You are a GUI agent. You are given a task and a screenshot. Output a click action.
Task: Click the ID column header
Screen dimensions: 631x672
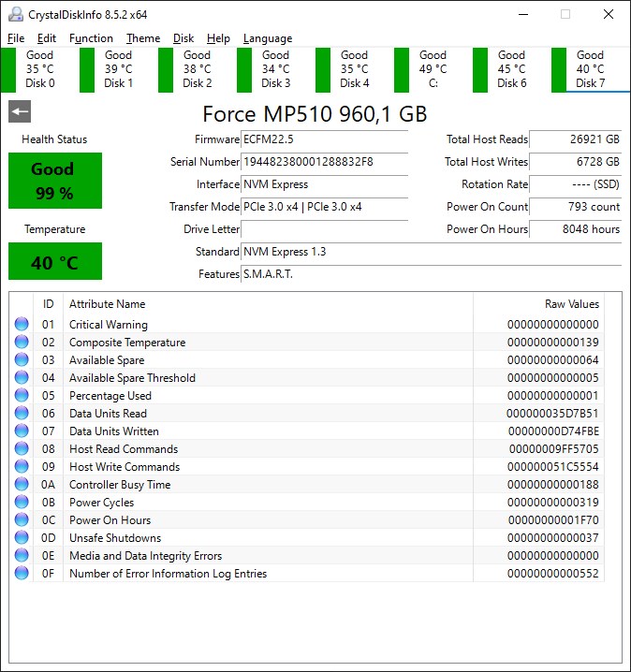(49, 304)
